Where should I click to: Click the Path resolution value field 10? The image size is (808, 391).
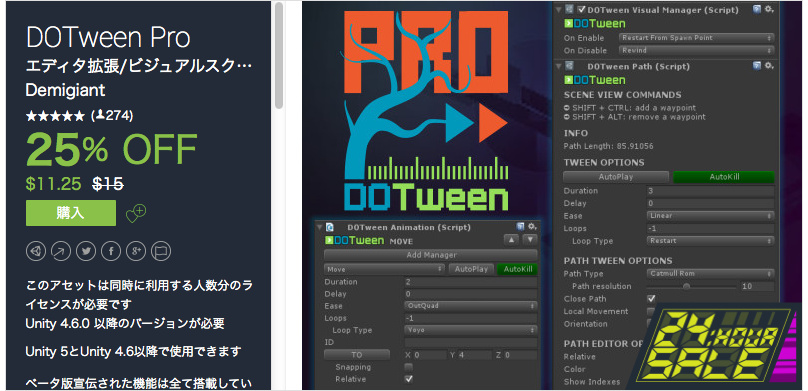(758, 286)
